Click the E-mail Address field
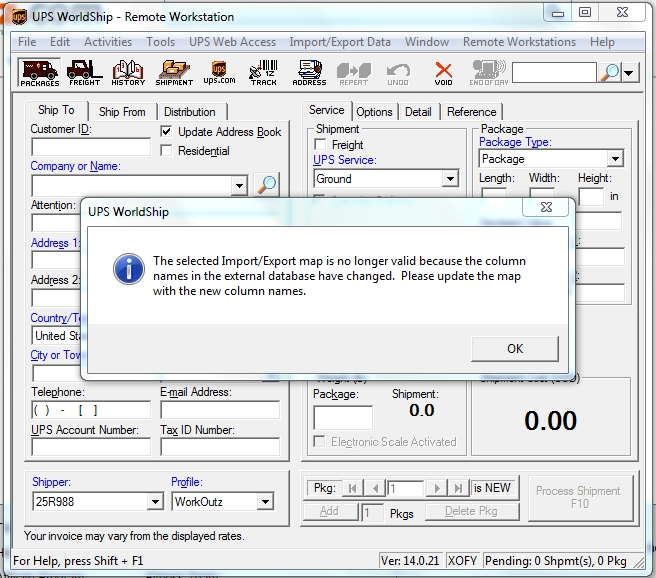This screenshot has width=656, height=578. 220,410
